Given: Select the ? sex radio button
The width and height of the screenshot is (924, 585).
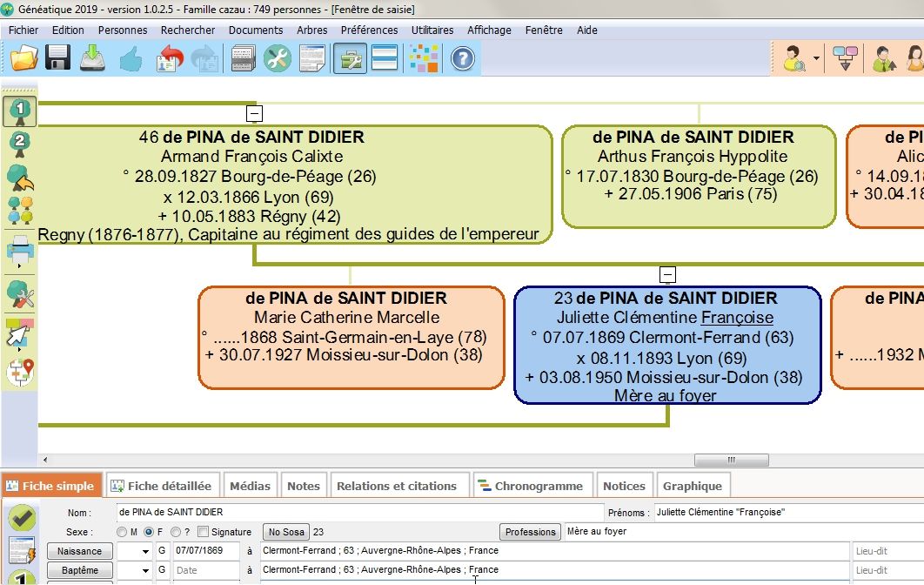Looking at the screenshot, I should pyautogui.click(x=175, y=532).
